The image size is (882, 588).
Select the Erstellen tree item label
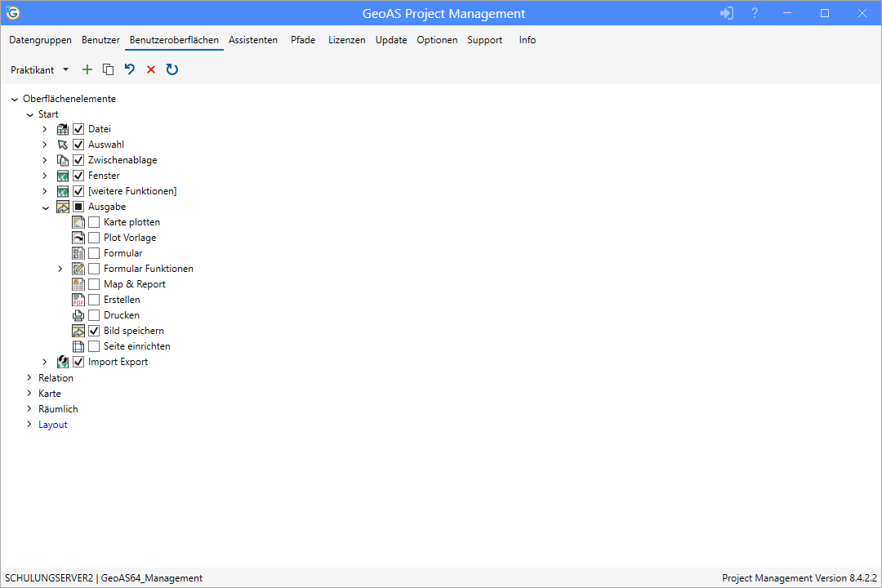tap(122, 300)
